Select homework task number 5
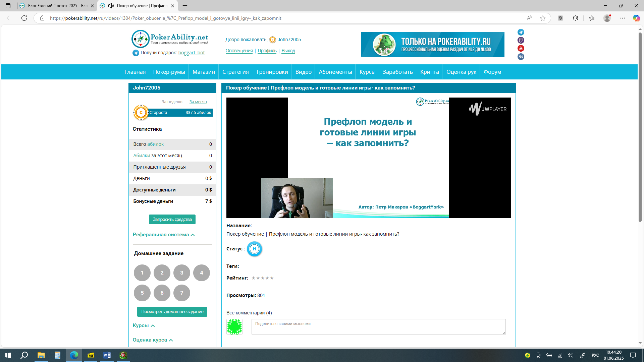The height and width of the screenshot is (362, 644). click(x=142, y=293)
